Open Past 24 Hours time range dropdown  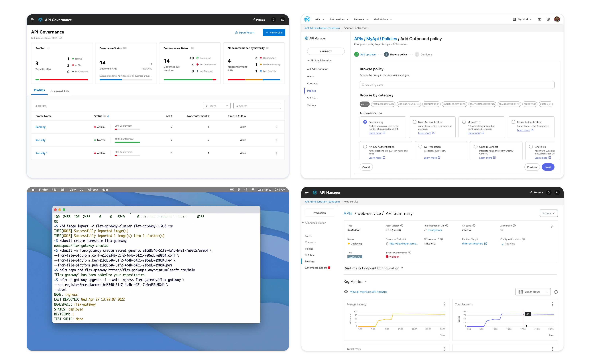pos(533,292)
